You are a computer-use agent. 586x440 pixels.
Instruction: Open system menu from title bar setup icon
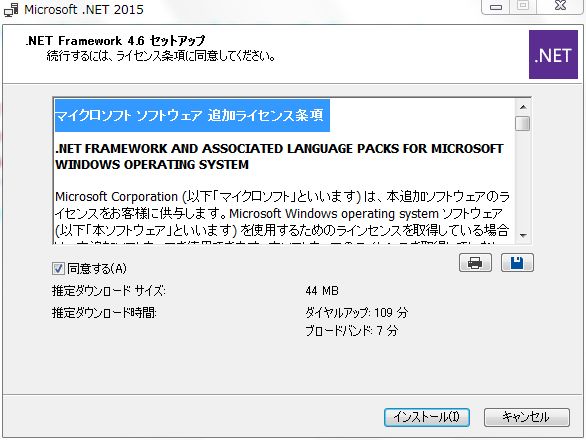(11, 9)
